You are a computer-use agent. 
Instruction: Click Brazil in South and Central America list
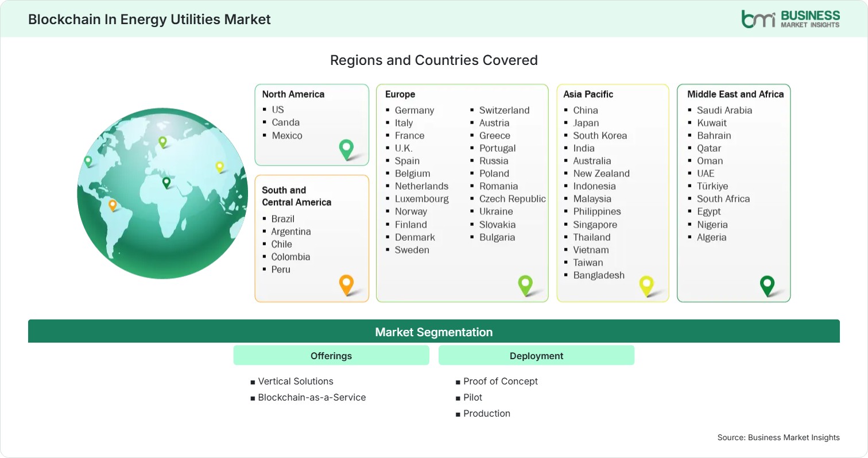pos(283,219)
